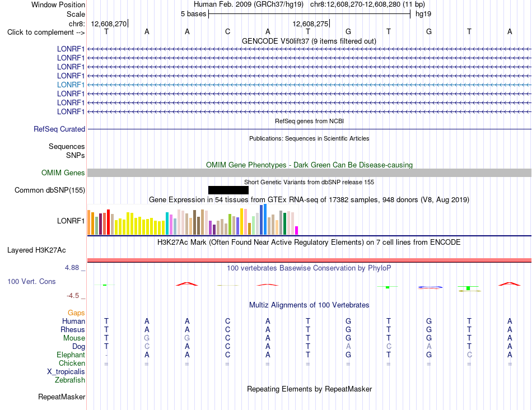Screen dimensions: 532x410
Task: Click the bright blue bars in GTEx expression chart
Action: (263, 219)
